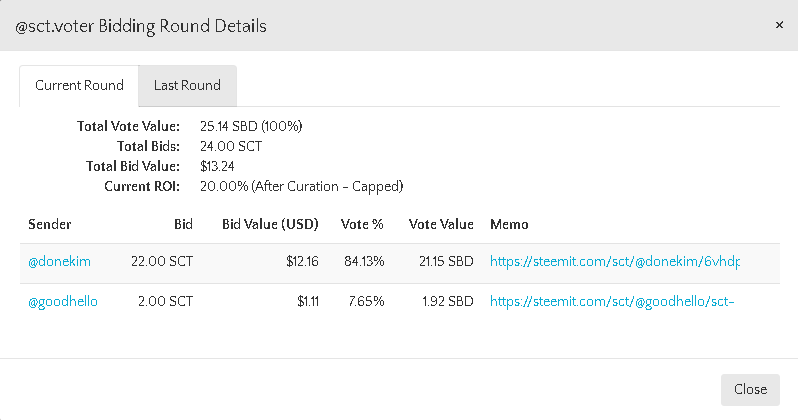
Task: Click the Bid column header
Action: tap(182, 225)
